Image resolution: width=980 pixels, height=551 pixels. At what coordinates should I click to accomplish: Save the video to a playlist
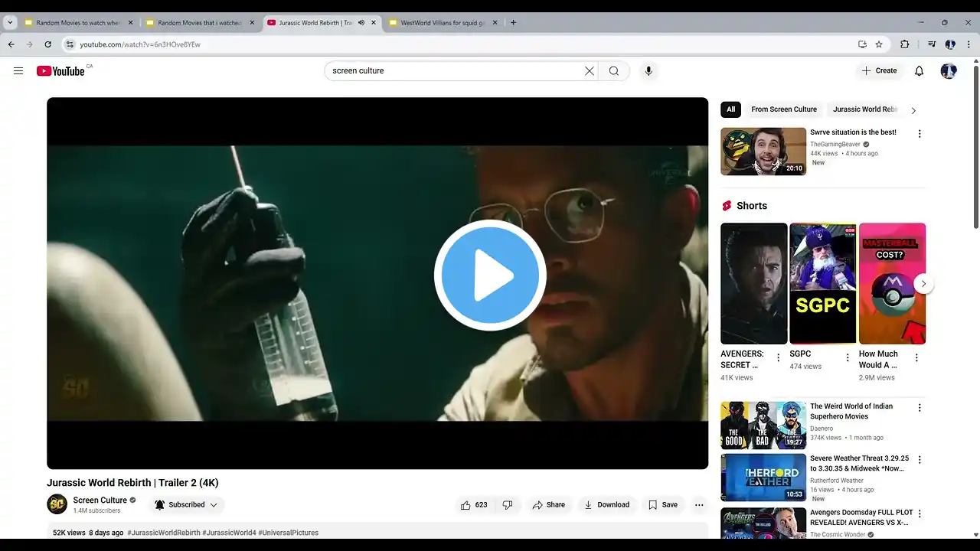[663, 504]
